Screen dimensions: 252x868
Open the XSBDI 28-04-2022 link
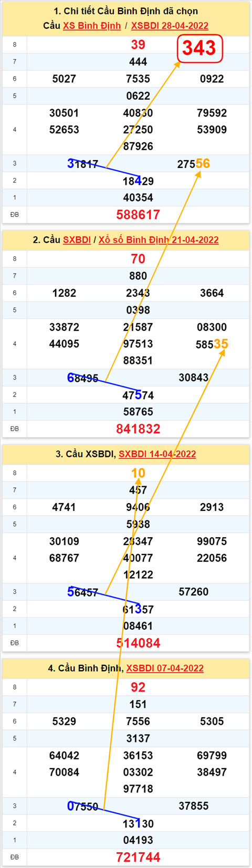click(170, 26)
